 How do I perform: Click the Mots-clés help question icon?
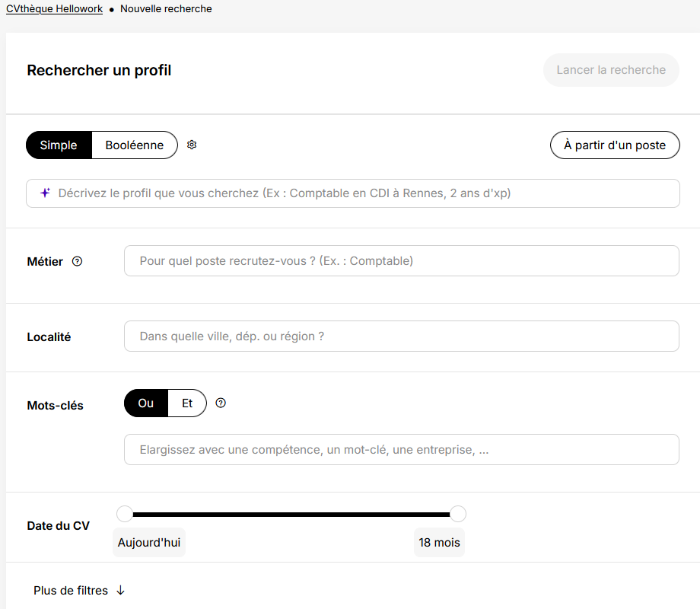pyautogui.click(x=221, y=403)
